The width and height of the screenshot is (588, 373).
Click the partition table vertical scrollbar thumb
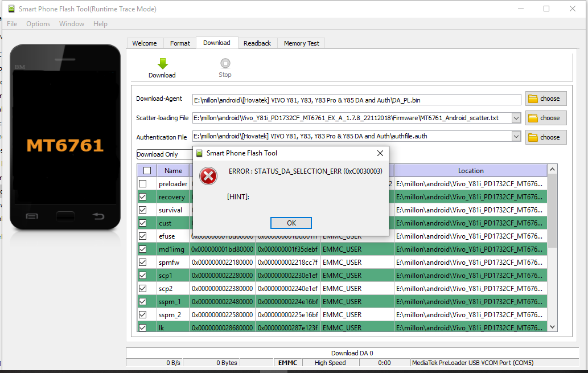point(552,211)
